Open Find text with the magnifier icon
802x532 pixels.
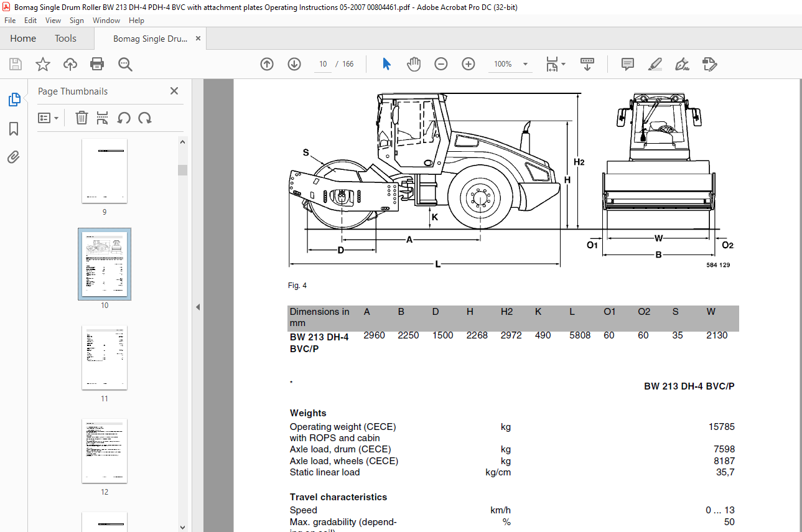(126, 64)
